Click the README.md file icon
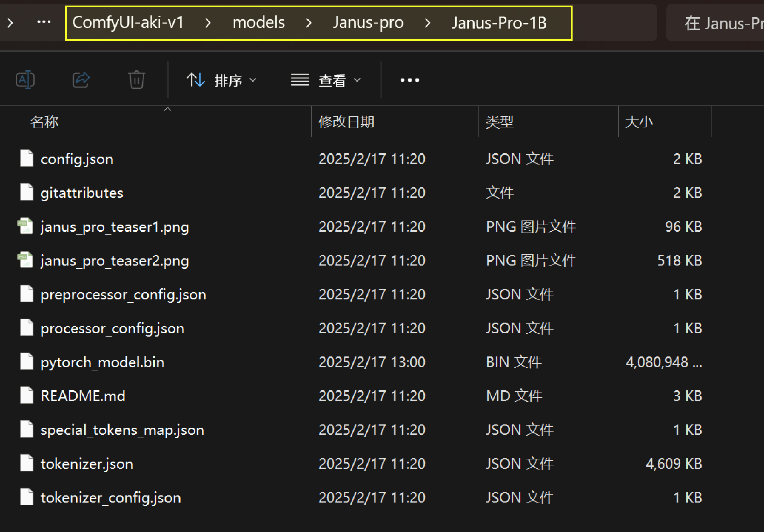The height and width of the screenshot is (532, 764). (x=26, y=395)
